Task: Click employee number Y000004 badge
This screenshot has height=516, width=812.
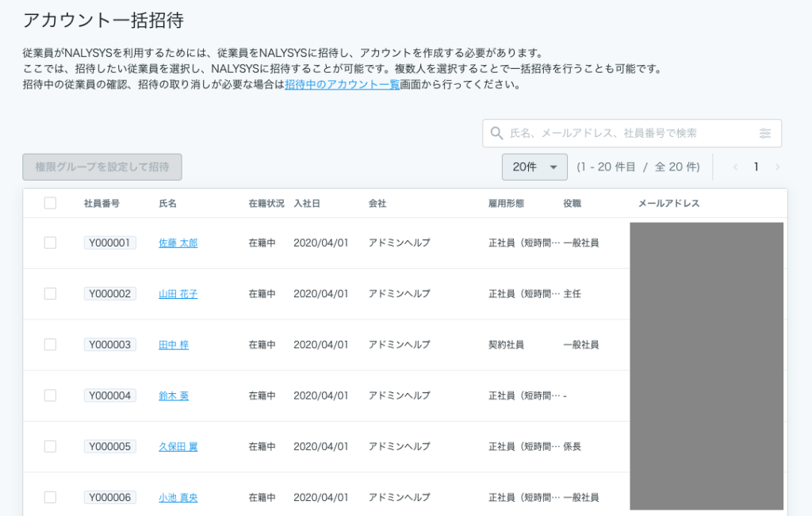Action: pyautogui.click(x=109, y=396)
